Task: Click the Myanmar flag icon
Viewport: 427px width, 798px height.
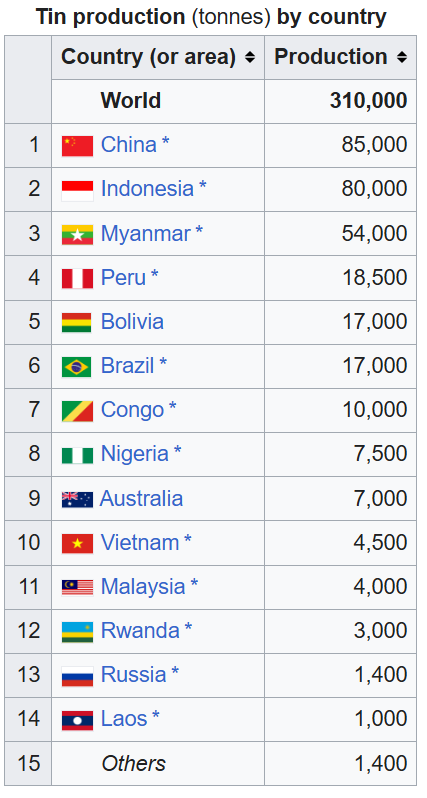Action: [x=77, y=235]
